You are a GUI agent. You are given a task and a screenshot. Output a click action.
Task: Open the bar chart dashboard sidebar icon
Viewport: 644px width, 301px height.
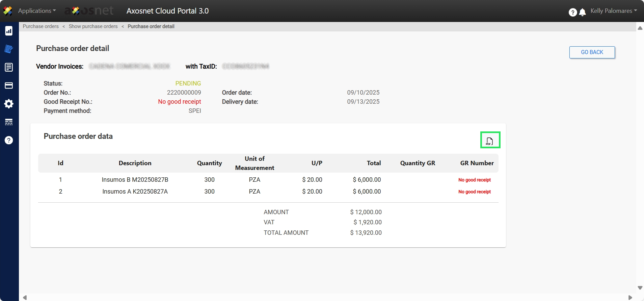pos(9,31)
